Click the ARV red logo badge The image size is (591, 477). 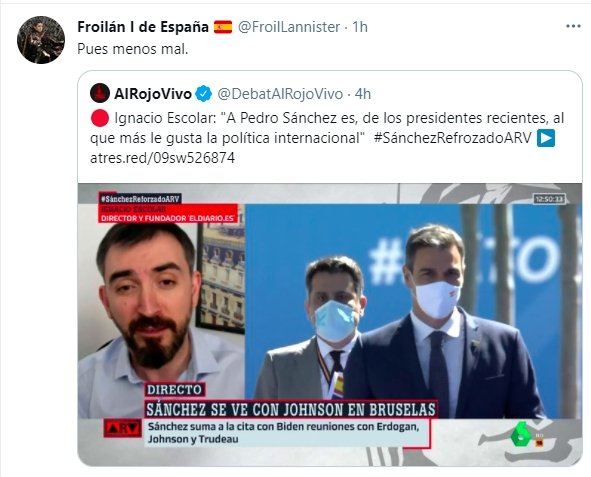(122, 428)
